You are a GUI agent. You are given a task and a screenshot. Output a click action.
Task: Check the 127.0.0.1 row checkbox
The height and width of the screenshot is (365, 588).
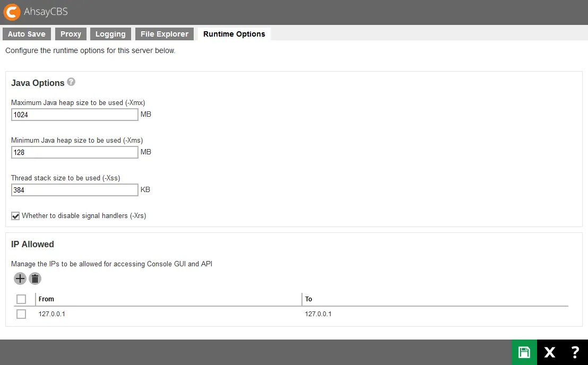click(x=21, y=314)
